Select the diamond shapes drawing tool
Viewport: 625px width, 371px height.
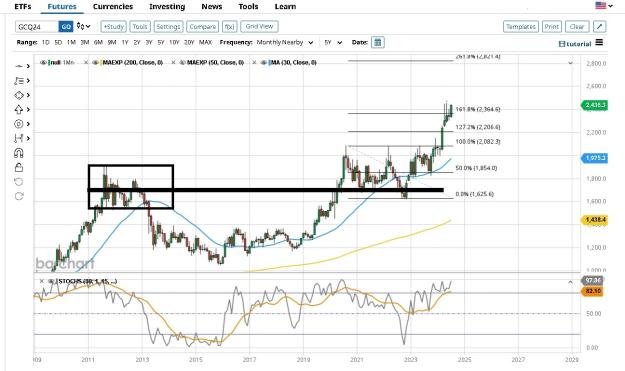[19, 95]
